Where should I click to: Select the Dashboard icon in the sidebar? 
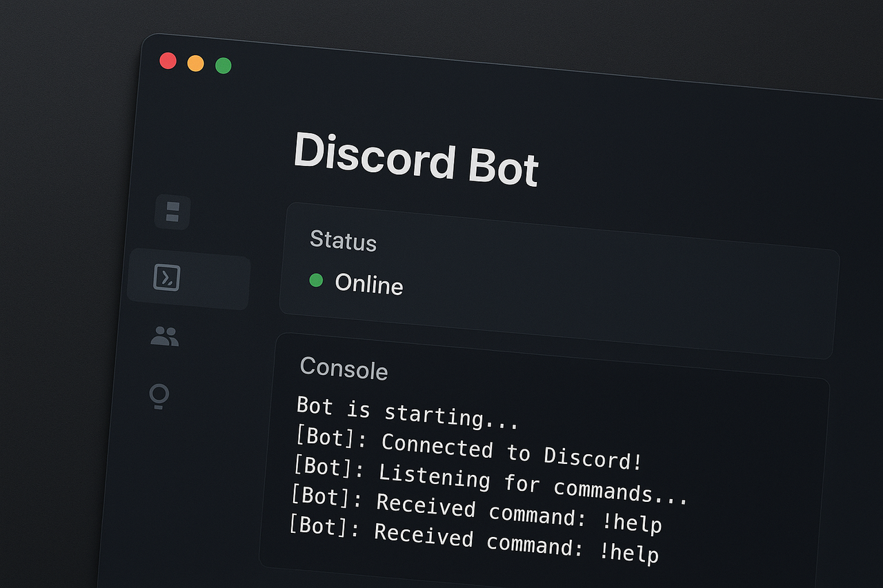point(172,212)
